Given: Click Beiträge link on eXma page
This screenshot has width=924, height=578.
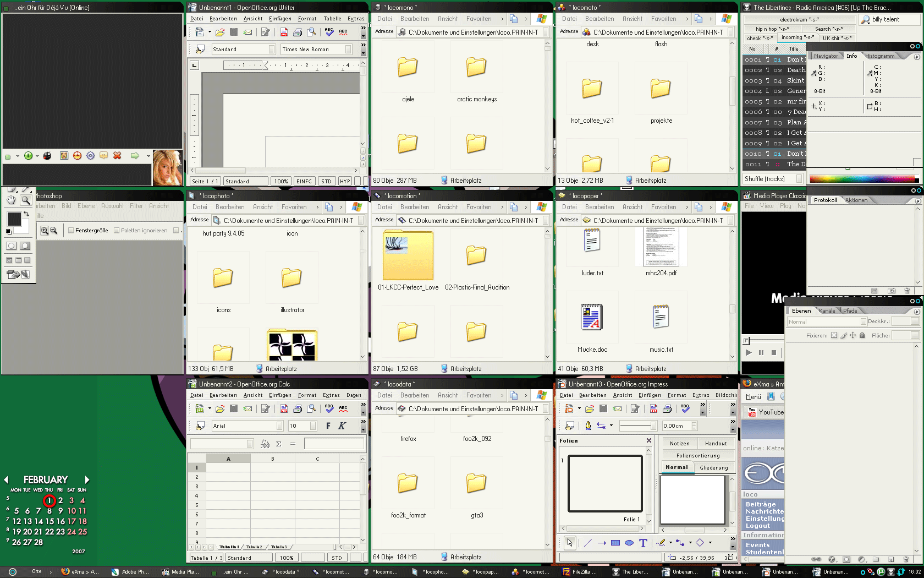Looking at the screenshot, I should click(x=761, y=504).
